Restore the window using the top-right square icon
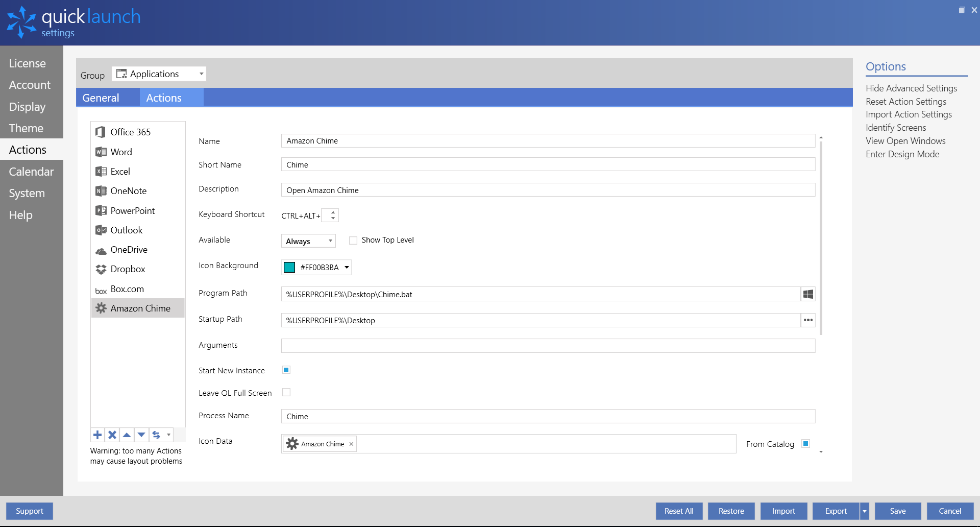This screenshot has height=527, width=980. click(962, 10)
